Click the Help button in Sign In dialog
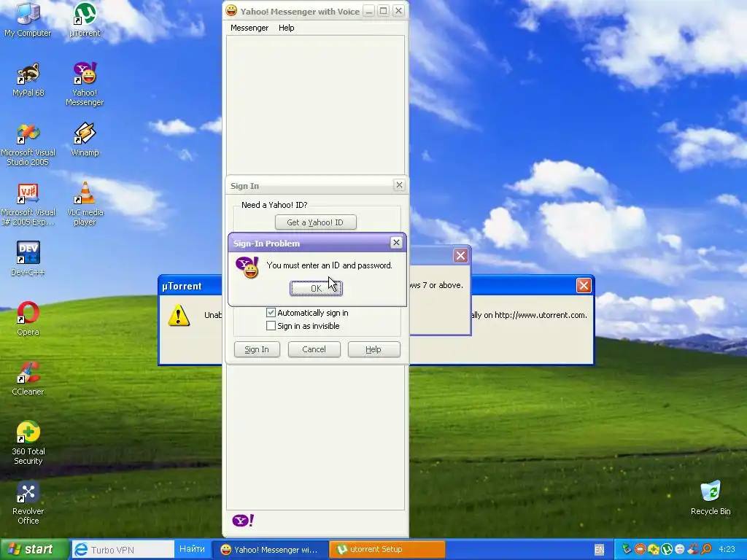The height and width of the screenshot is (560, 747). coord(373,349)
